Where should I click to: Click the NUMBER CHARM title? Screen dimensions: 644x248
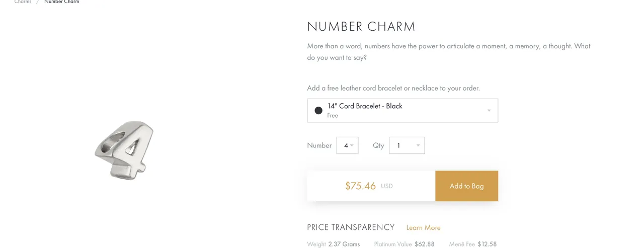[x=361, y=27]
